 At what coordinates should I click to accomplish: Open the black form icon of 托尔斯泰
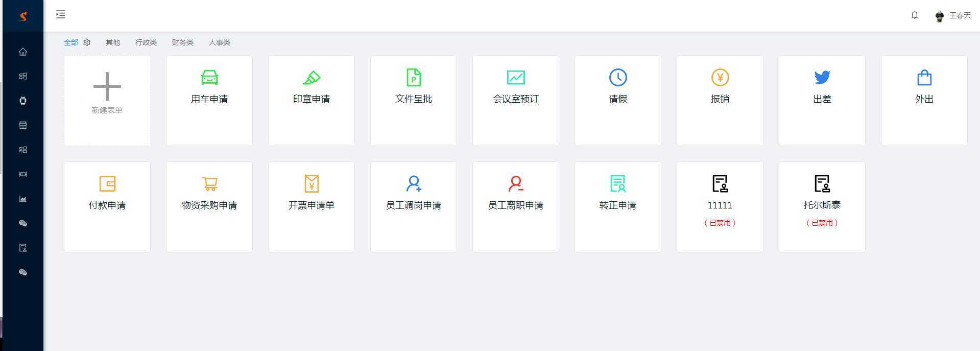[822, 184]
